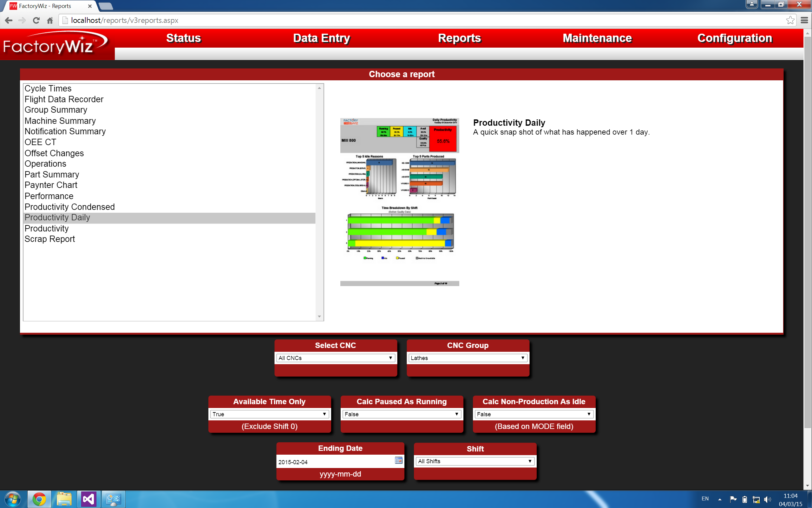Open the remote desktop taskbar app
Image resolution: width=812 pixels, height=508 pixels.
[114, 499]
